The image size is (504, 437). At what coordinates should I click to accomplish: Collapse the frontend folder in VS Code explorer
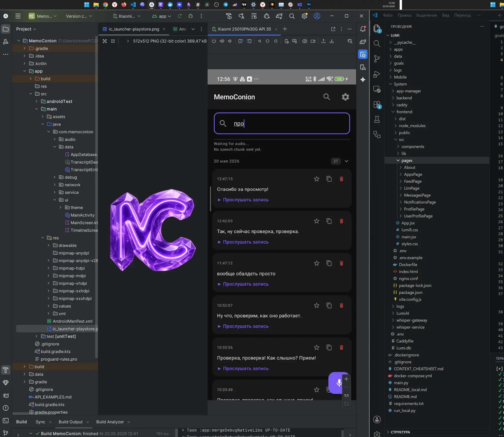click(393, 112)
